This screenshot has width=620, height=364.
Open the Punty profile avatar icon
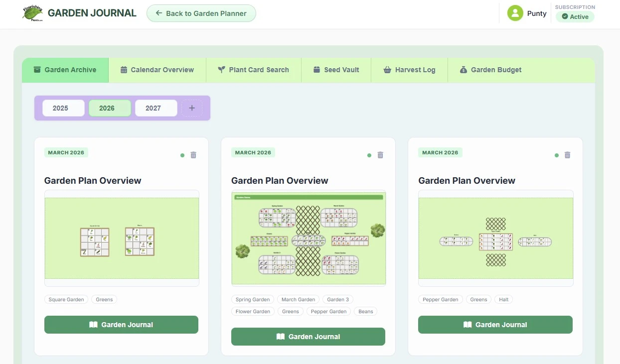pos(515,13)
